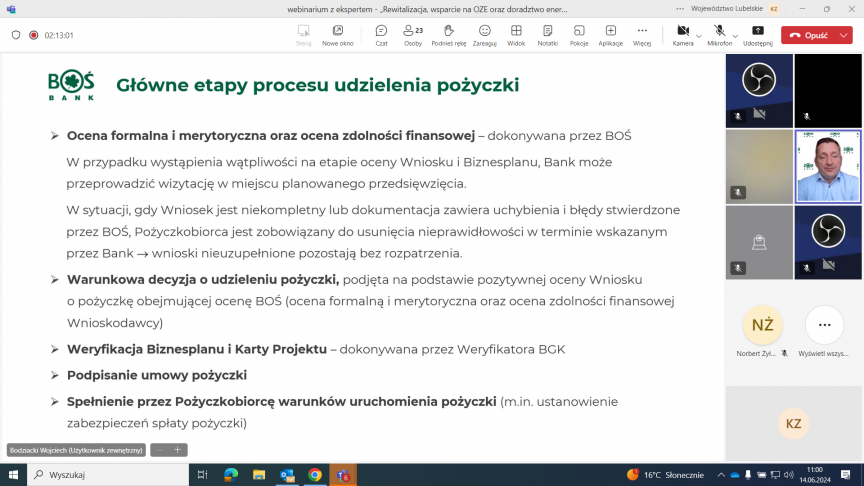Open the volume speaker tray icon
864x486 pixels.
789,474
